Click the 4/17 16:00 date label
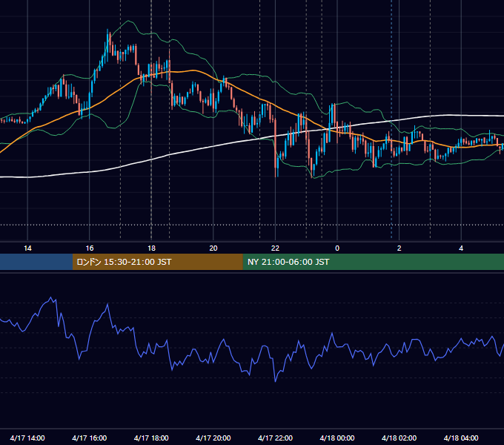The image size is (504, 445). (x=90, y=438)
